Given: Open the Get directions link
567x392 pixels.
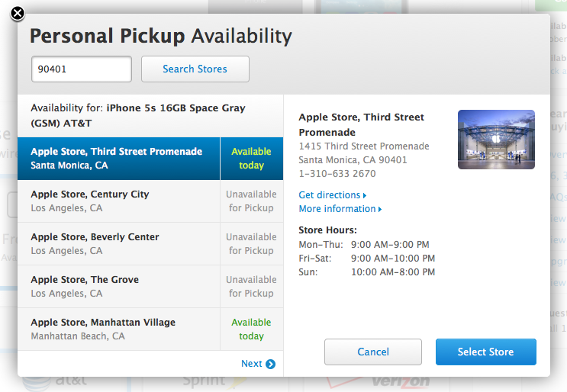Looking at the screenshot, I should click(330, 195).
